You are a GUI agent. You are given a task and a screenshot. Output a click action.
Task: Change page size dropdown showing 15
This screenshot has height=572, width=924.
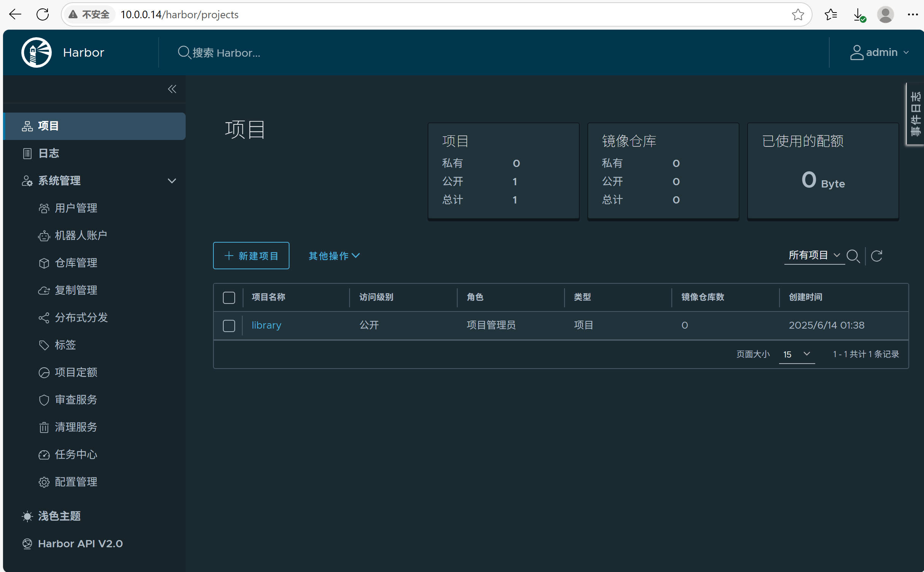pos(797,354)
